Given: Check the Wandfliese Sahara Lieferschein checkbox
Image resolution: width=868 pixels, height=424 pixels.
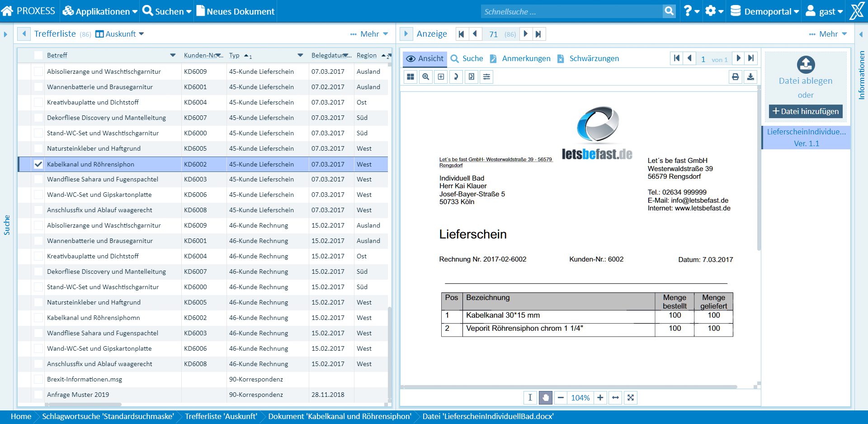Looking at the screenshot, I should point(38,179).
